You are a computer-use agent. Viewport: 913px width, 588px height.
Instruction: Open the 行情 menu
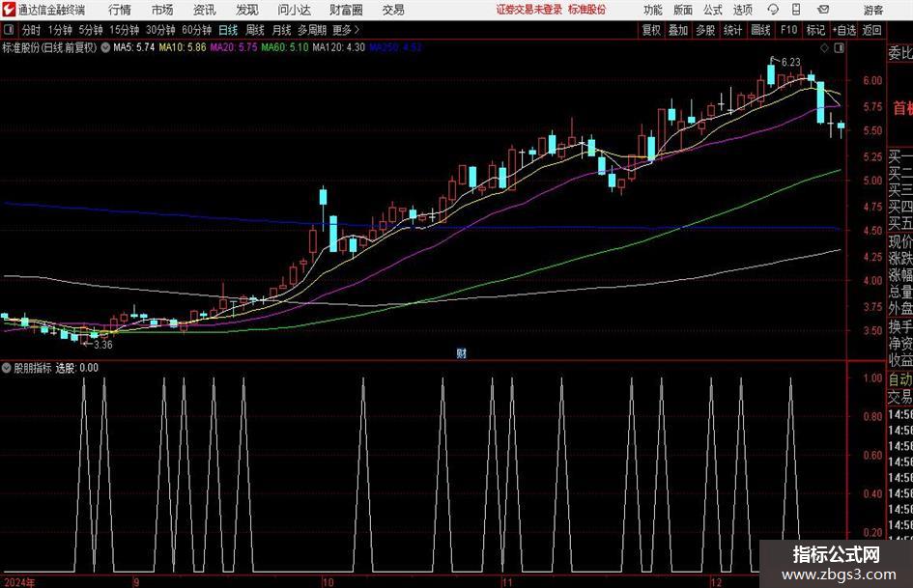click(x=120, y=10)
